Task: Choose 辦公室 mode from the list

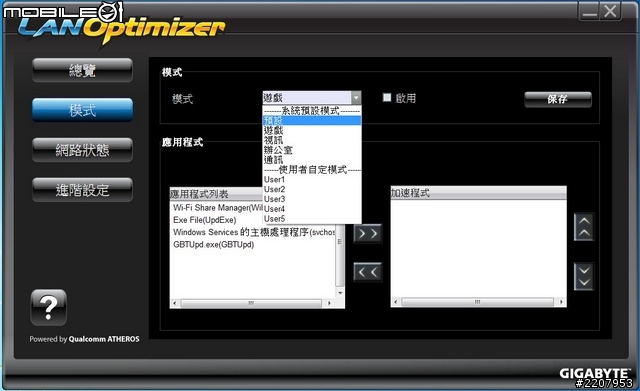Action: 312,150
